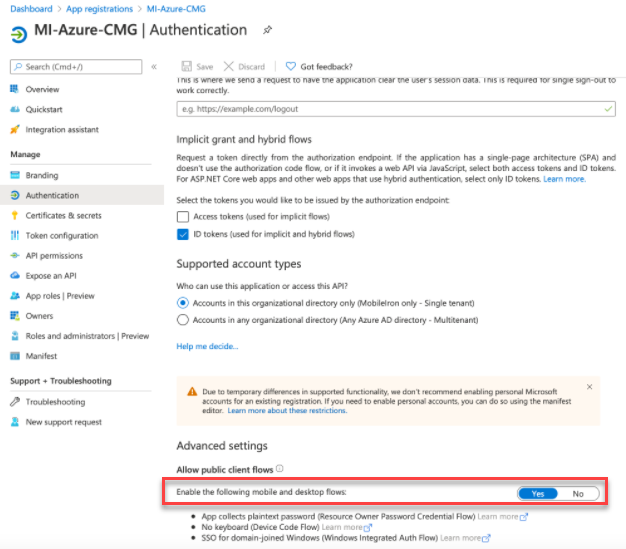626x549 pixels.
Task: Click Help me decide link
Action: coord(207,346)
